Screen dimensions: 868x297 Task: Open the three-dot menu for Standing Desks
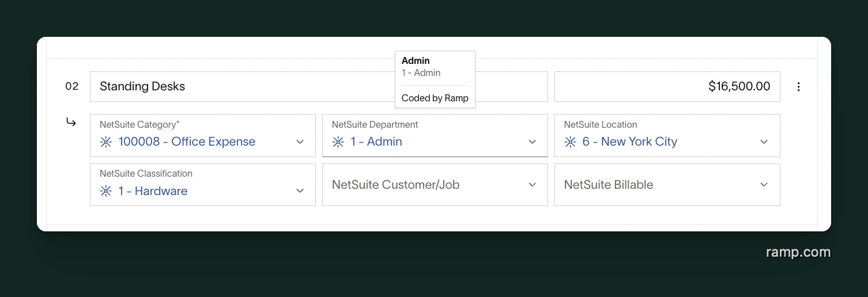[798, 87]
